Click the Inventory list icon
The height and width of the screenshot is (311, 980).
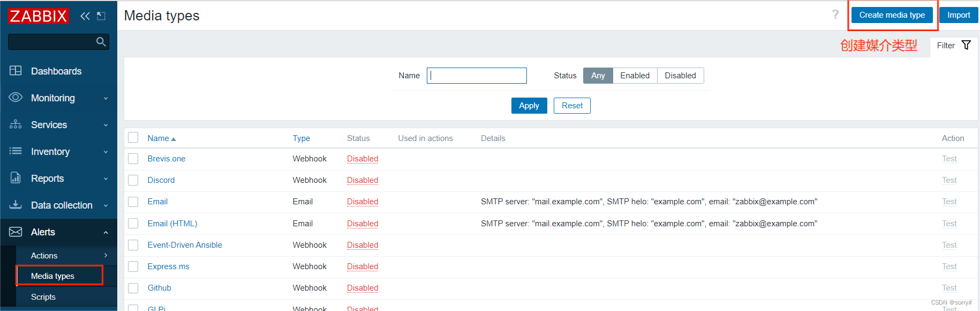click(16, 151)
